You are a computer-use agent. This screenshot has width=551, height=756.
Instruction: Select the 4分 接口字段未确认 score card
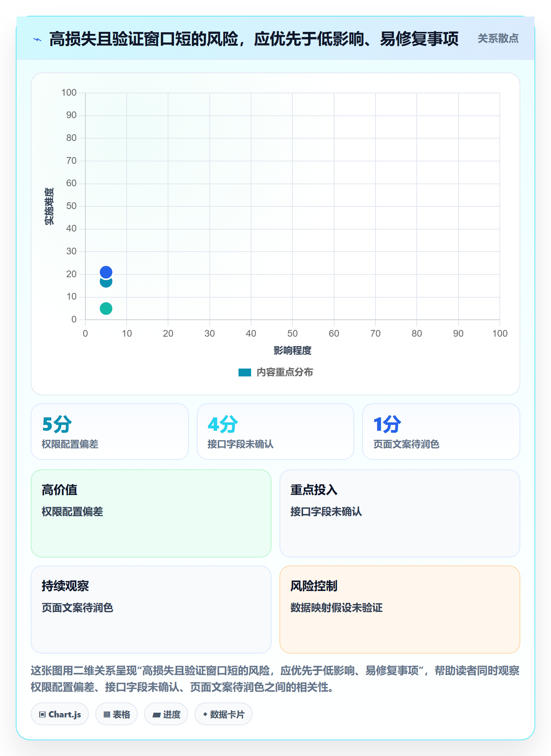[275, 432]
